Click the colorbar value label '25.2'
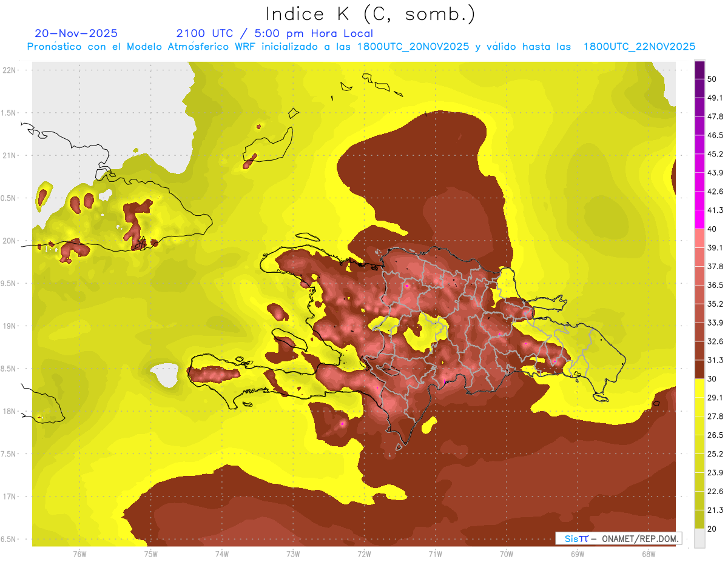 (715, 454)
